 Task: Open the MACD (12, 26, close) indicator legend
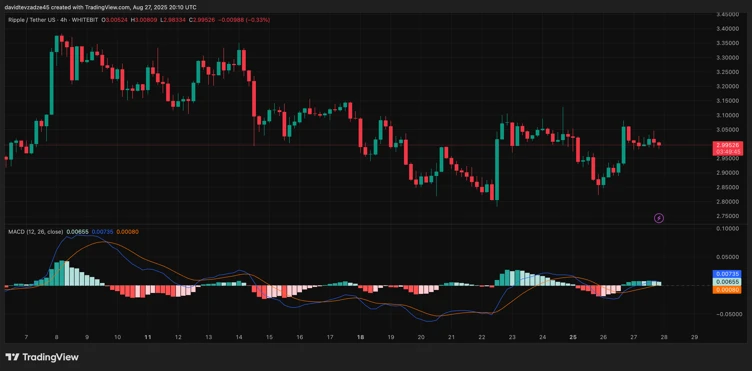pyautogui.click(x=35, y=232)
